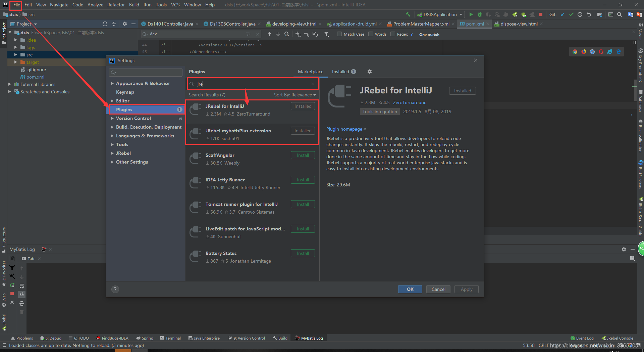The image size is (644, 352).
Task: Click the red Stop icon in the main toolbar
Action: click(x=541, y=14)
